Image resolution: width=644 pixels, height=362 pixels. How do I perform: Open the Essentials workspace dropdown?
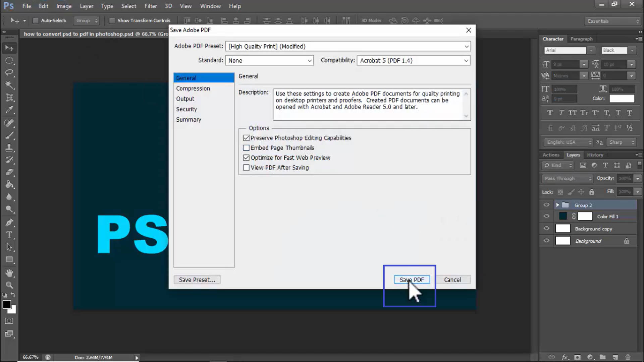(613, 21)
